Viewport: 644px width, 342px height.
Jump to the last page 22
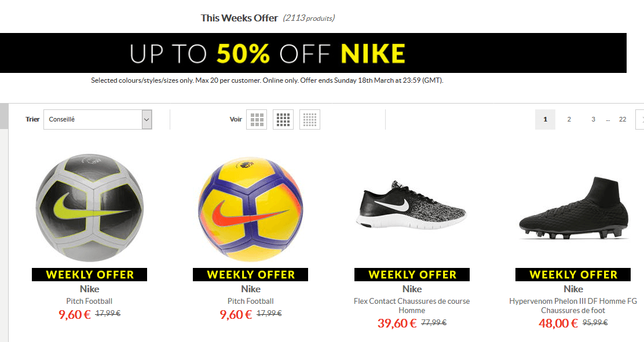pyautogui.click(x=623, y=119)
